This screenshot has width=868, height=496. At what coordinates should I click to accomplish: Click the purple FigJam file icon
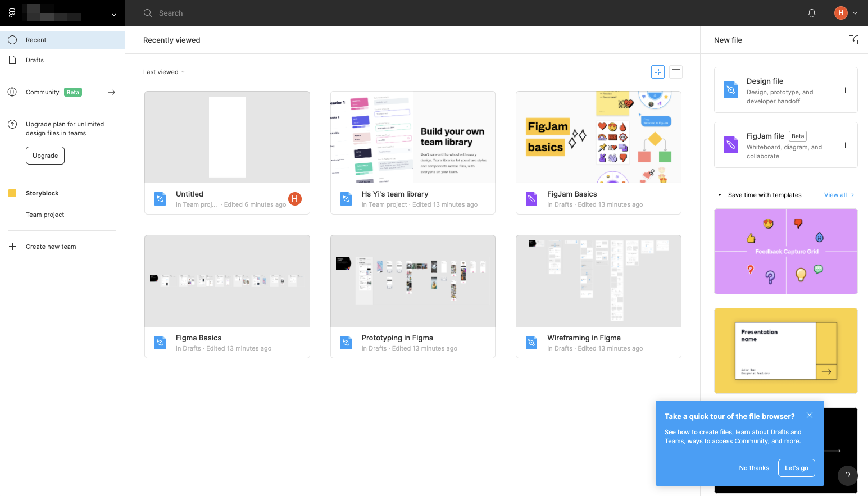click(731, 145)
